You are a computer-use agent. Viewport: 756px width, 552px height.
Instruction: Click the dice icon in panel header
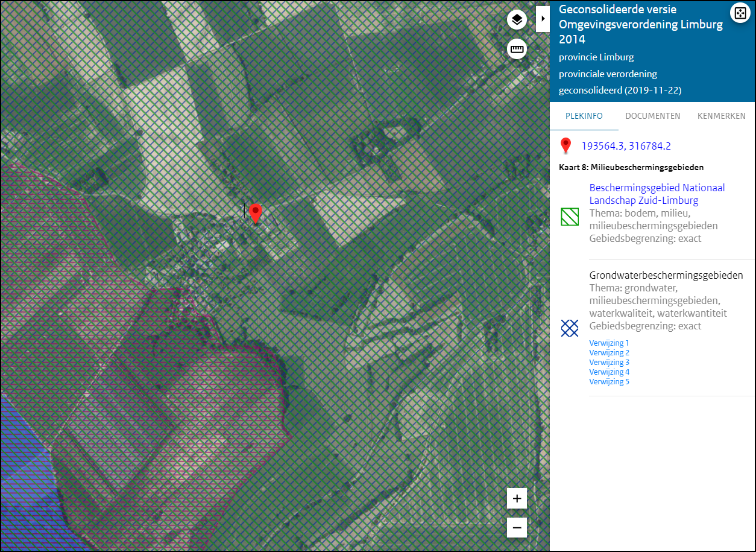[x=740, y=13]
